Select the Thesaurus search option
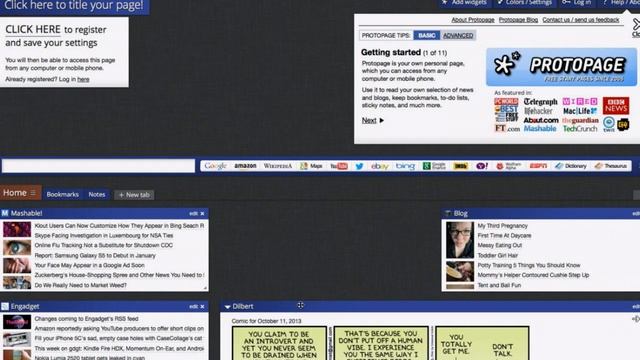This screenshot has width=640, height=360. tap(611, 166)
